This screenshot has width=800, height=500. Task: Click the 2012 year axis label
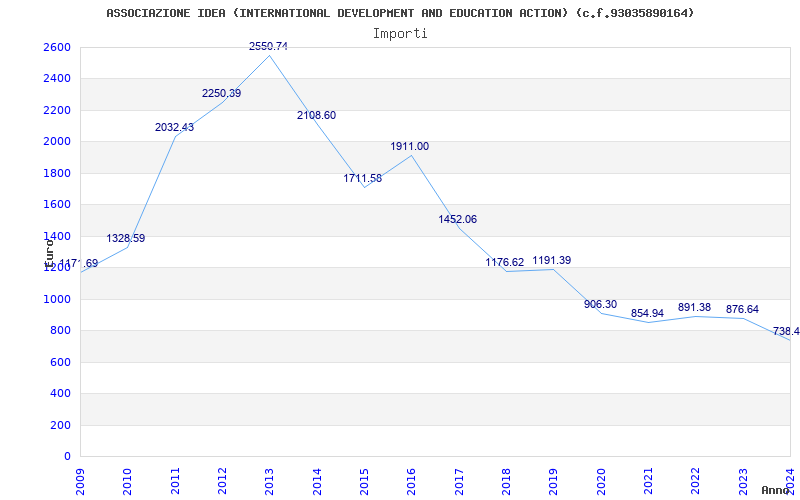[x=222, y=482]
